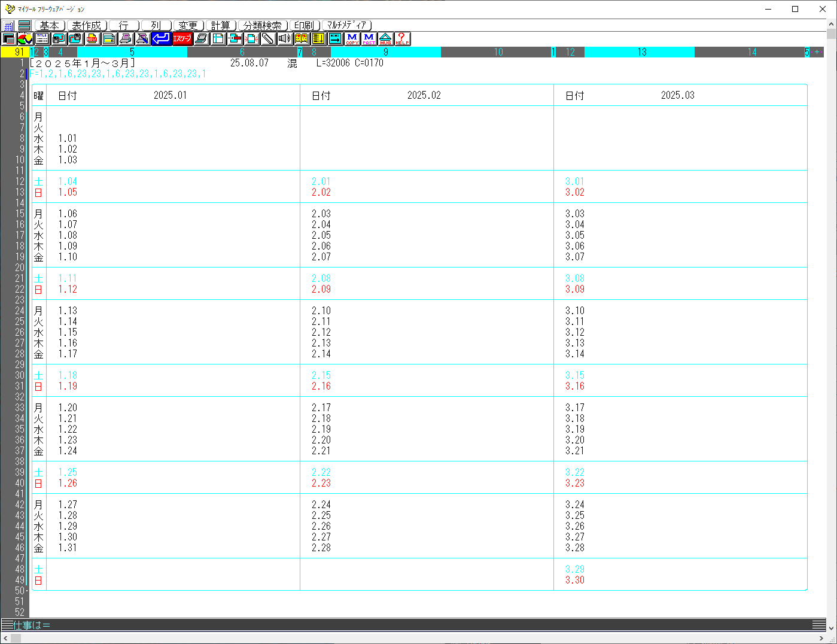Viewport: 837px width, 644px height.
Task: Click the vertical scrollbar down arrow
Action: point(831,628)
